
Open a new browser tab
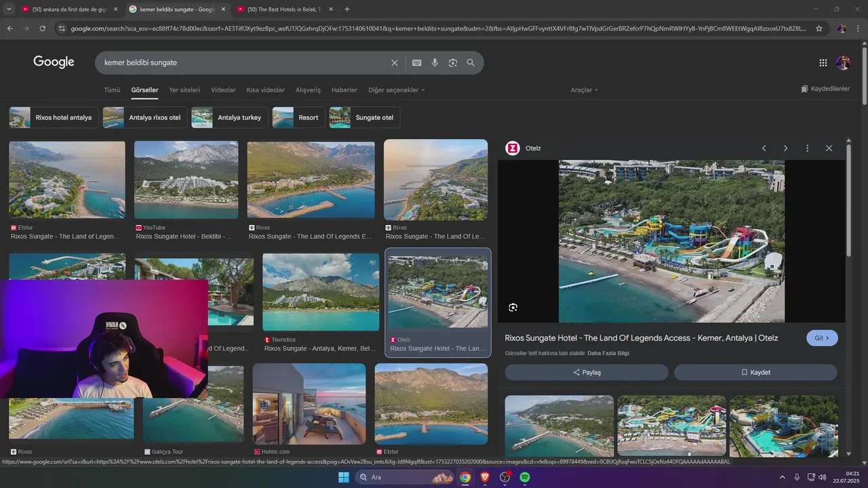pyautogui.click(x=347, y=9)
